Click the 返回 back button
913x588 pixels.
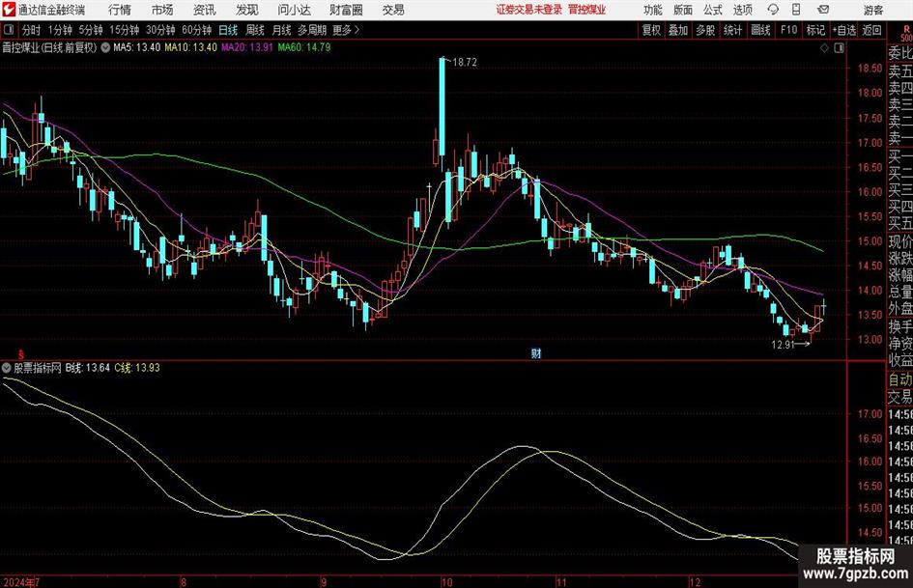[x=871, y=30]
